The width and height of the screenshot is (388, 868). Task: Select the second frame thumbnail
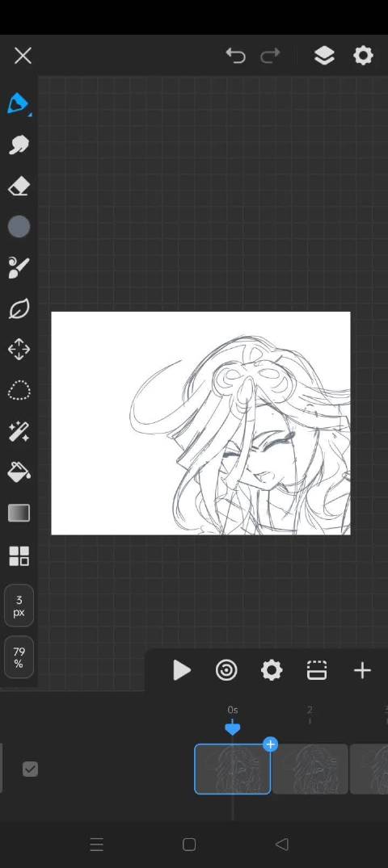tap(310, 769)
